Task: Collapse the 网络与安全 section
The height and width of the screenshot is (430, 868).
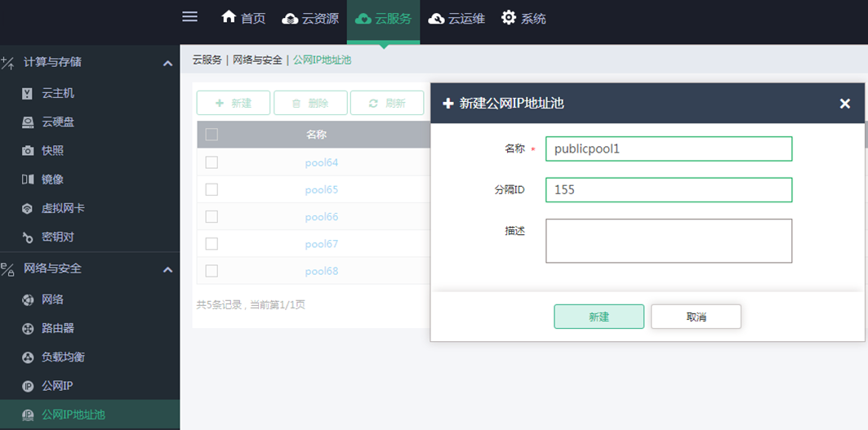Action: (x=167, y=269)
